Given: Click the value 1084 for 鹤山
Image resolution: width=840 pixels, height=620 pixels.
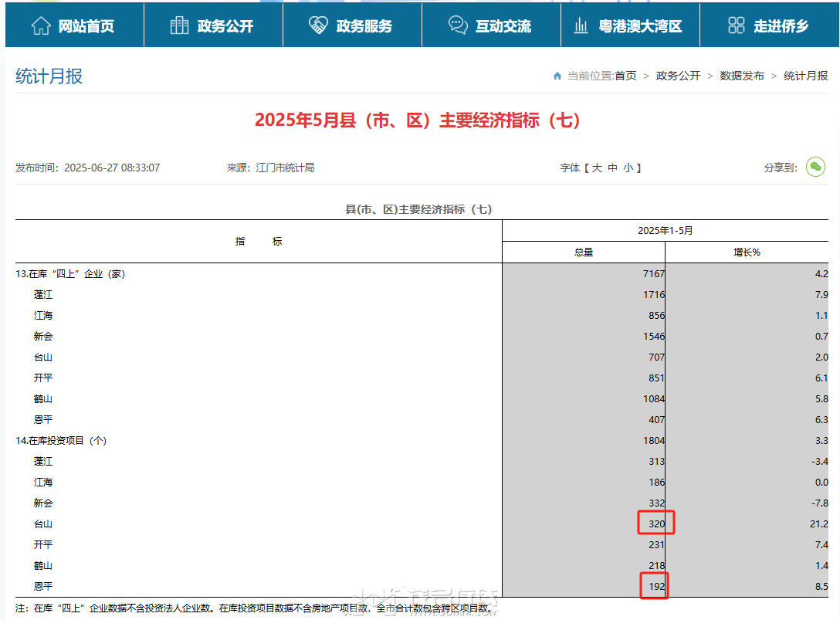Looking at the screenshot, I should tap(654, 398).
